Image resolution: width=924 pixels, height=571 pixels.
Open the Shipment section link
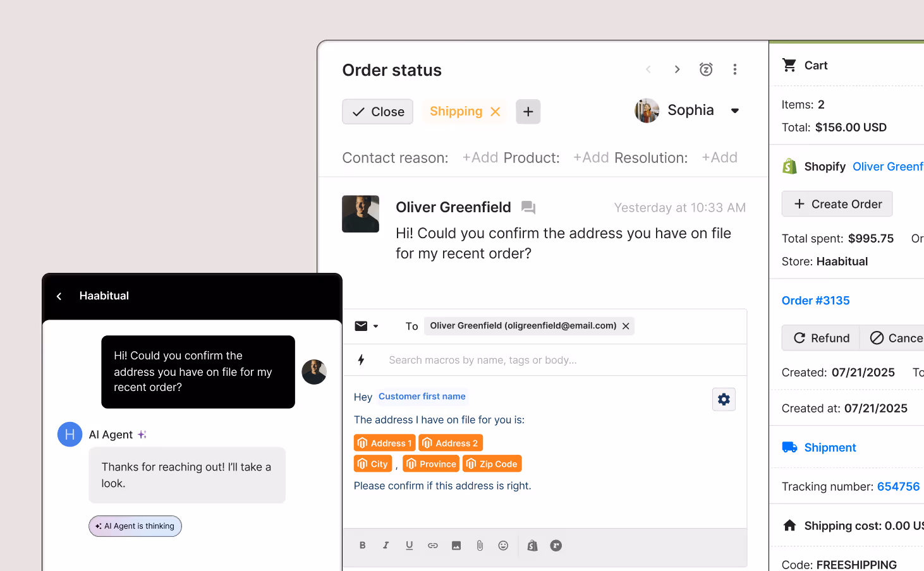tap(830, 448)
